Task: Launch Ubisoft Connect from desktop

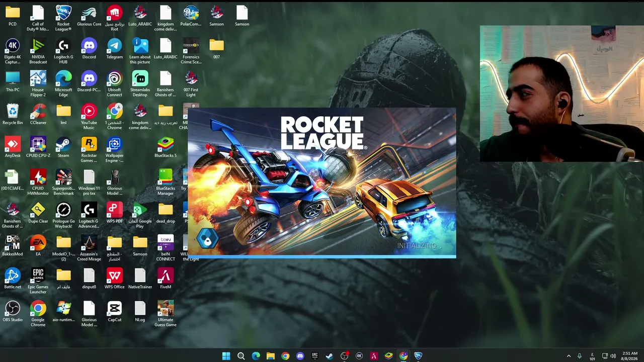Action: (x=114, y=84)
